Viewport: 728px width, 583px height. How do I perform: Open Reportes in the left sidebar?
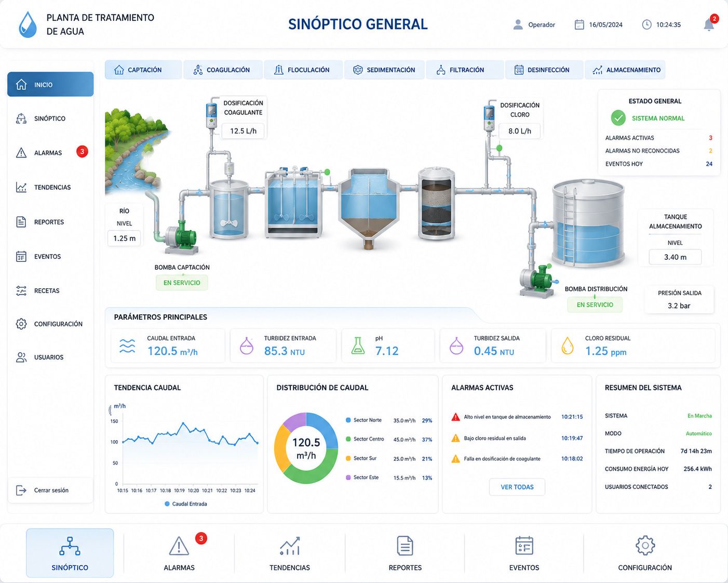(50, 222)
